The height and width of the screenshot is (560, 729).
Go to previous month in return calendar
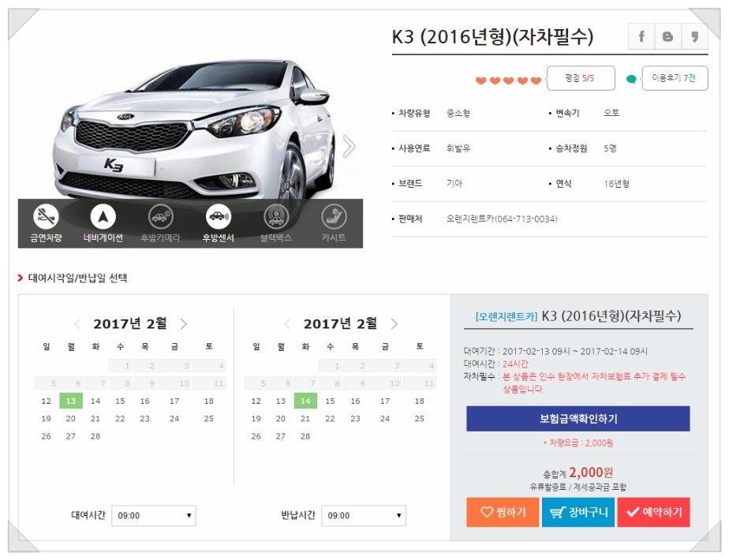tap(287, 324)
